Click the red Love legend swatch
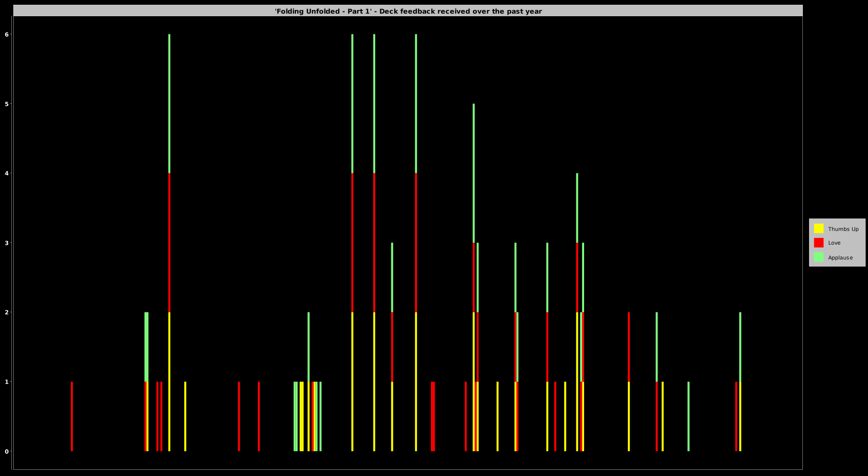Image resolution: width=868 pixels, height=476 pixels. pyautogui.click(x=819, y=243)
